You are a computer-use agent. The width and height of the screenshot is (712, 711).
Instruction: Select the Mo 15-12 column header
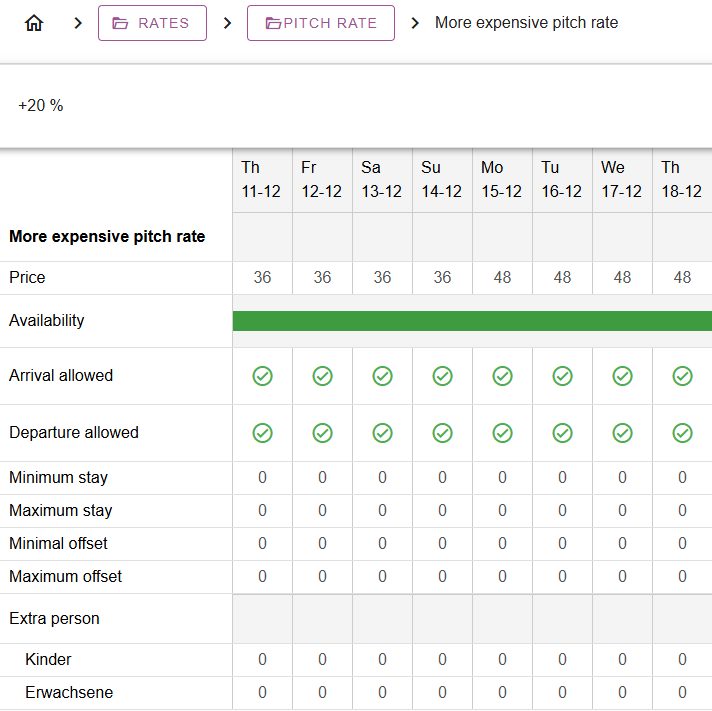click(x=502, y=180)
